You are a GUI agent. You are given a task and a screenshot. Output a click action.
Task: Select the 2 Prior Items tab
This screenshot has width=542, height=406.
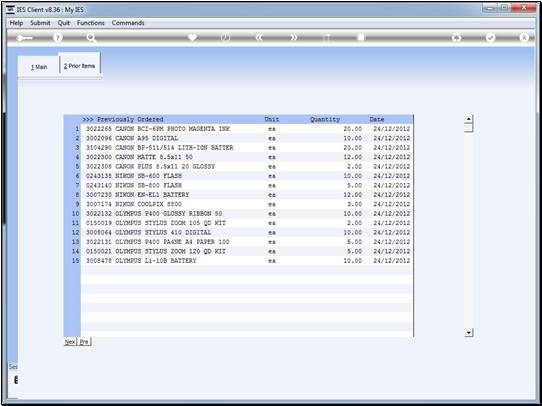click(80, 66)
